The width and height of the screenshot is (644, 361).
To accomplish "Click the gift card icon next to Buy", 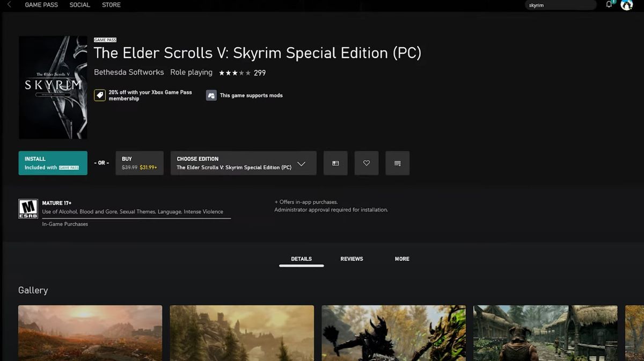I will pos(335,163).
